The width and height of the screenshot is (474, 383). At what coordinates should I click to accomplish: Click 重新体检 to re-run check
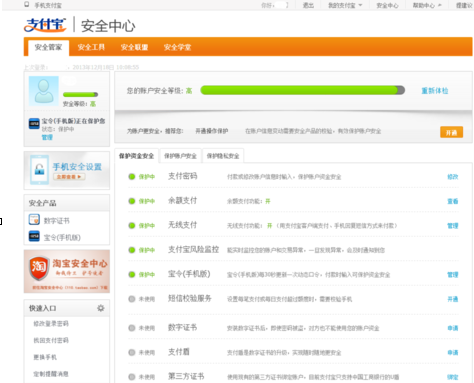tap(435, 91)
